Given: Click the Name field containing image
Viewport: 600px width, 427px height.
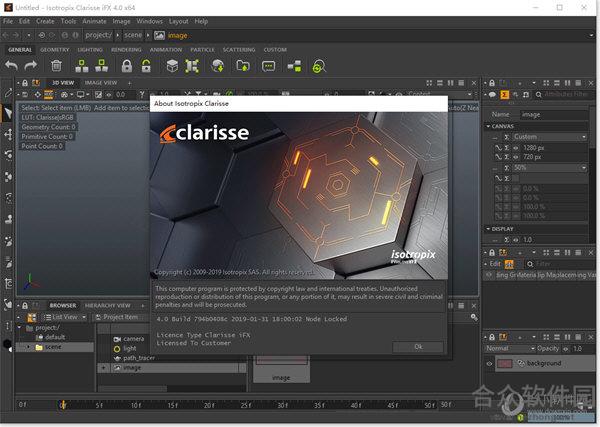Looking at the screenshot, I should [x=554, y=114].
